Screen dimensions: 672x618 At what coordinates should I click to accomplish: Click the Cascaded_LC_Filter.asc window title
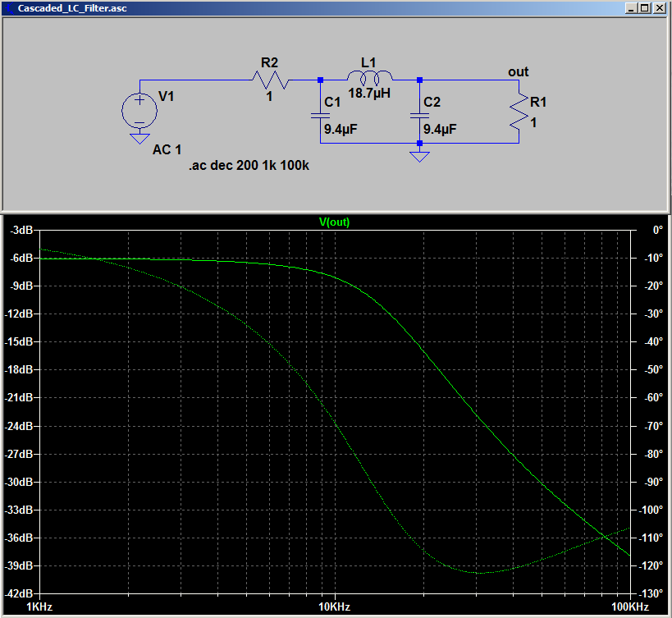72,8
